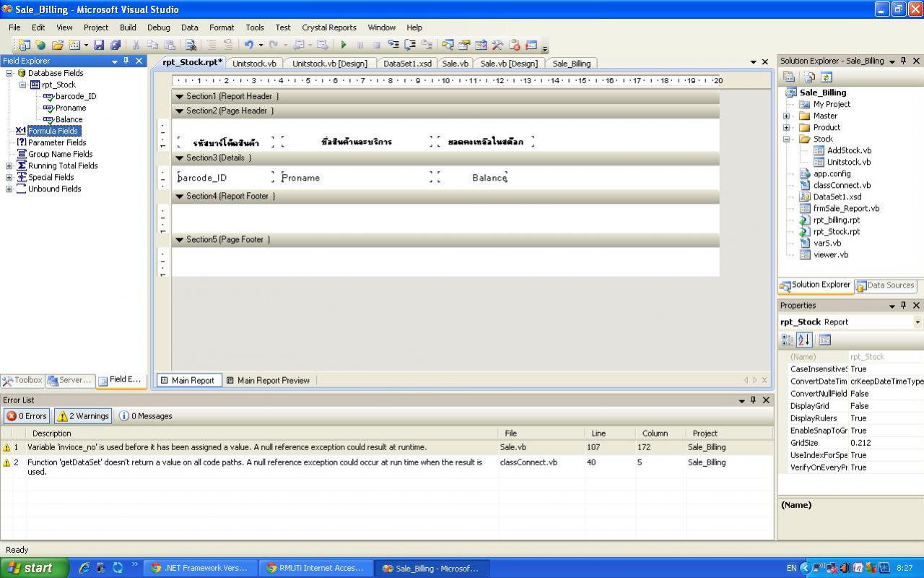Switch to .NET Framework Vers... taskbar window
The height and width of the screenshot is (578, 924).
[201, 568]
